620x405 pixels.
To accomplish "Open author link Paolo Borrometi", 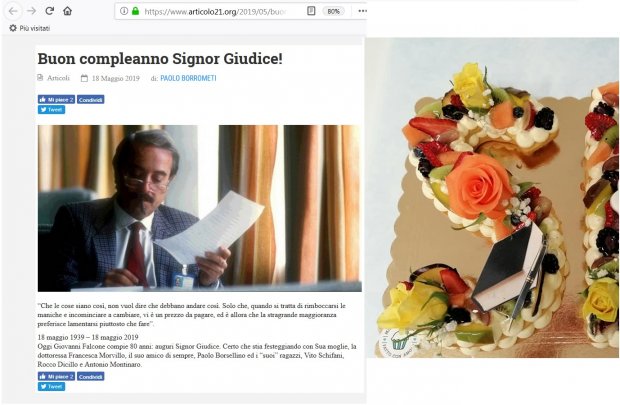I will [188, 78].
